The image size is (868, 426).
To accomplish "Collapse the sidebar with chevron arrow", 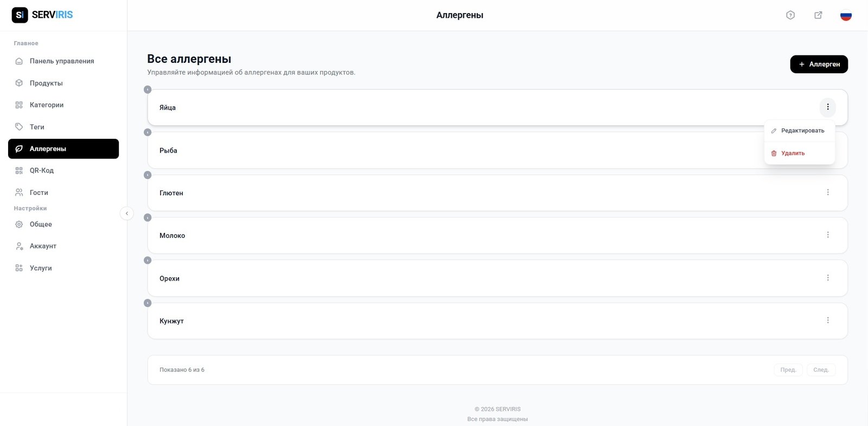I will pyautogui.click(x=126, y=213).
